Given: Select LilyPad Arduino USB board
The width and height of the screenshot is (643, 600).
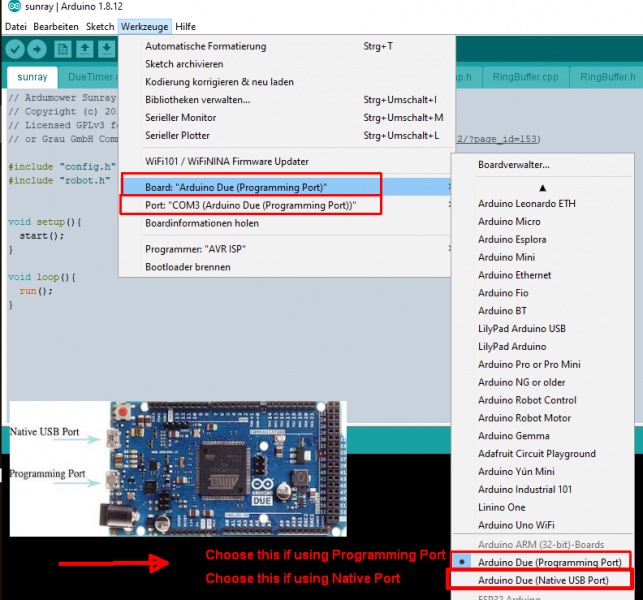Looking at the screenshot, I should [x=543, y=329].
